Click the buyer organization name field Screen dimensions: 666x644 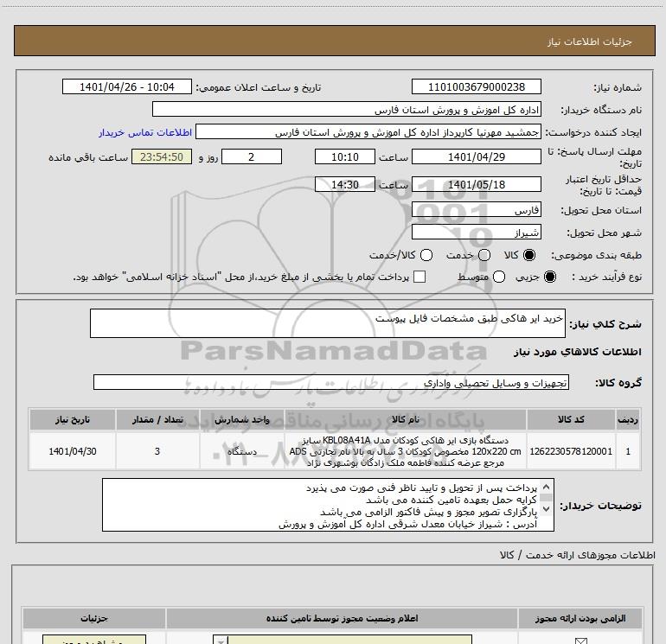[x=347, y=110]
